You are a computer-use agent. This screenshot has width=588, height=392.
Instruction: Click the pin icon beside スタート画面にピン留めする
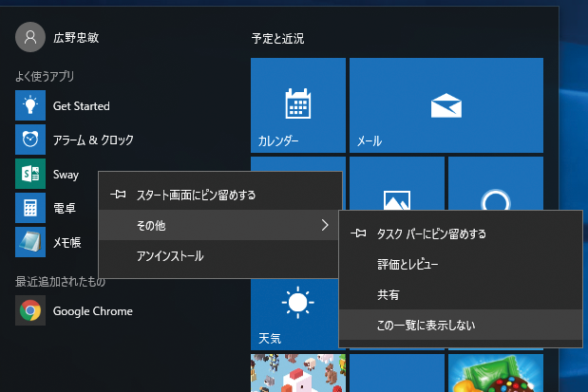click(x=118, y=195)
